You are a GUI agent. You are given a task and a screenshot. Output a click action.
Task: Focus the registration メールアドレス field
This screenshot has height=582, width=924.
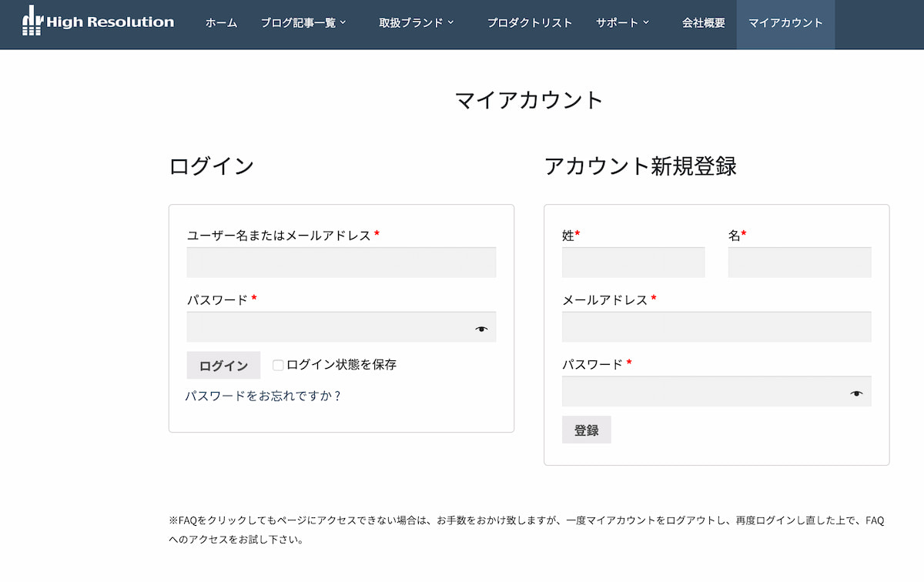(717, 326)
